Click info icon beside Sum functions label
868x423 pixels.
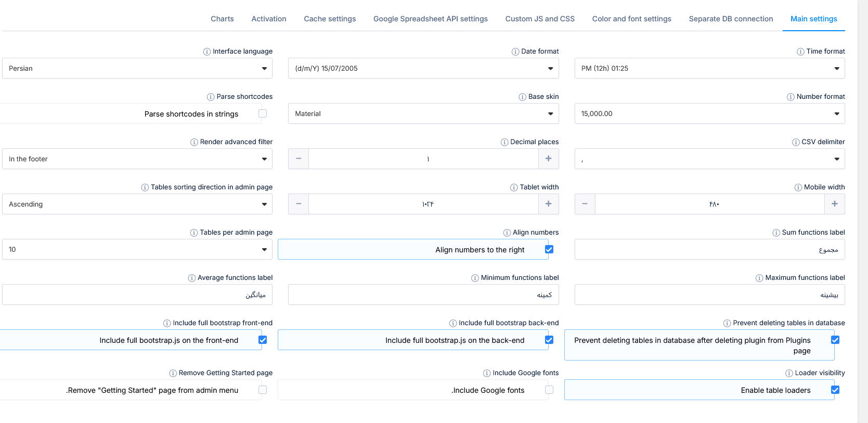(x=776, y=233)
